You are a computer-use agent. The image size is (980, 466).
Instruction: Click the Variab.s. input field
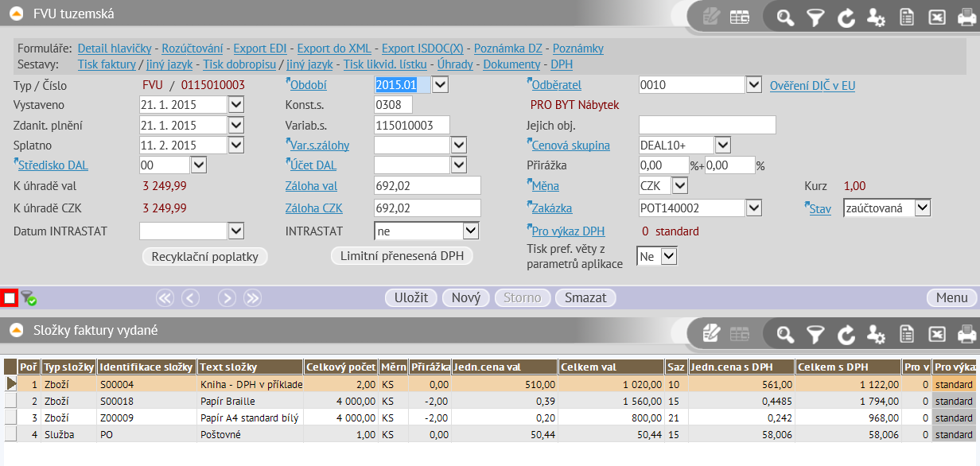pos(412,125)
